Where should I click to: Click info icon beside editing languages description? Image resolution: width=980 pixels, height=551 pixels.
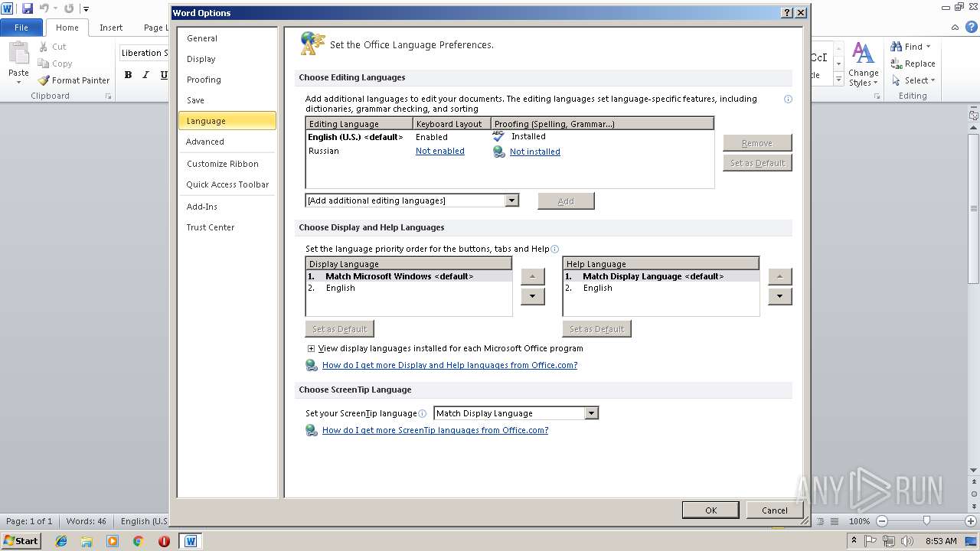point(788,99)
